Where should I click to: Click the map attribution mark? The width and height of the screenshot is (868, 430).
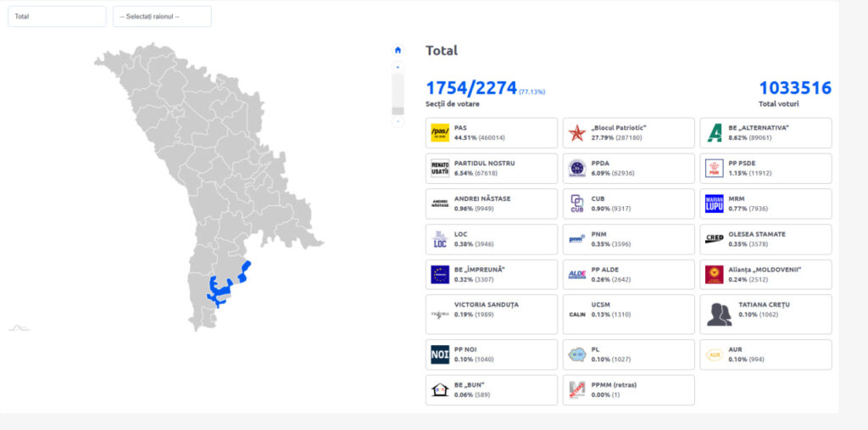tap(19, 328)
